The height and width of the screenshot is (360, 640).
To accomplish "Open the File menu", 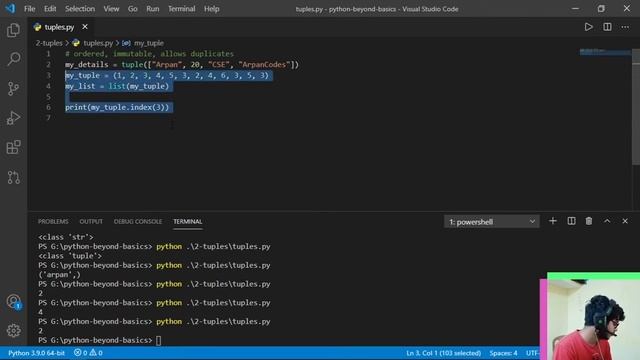I will pyautogui.click(x=29, y=9).
